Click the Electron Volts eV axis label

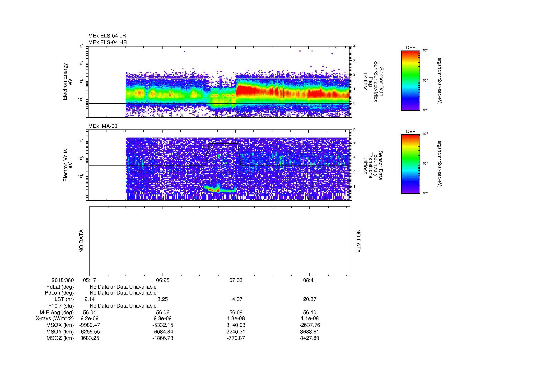67,166
